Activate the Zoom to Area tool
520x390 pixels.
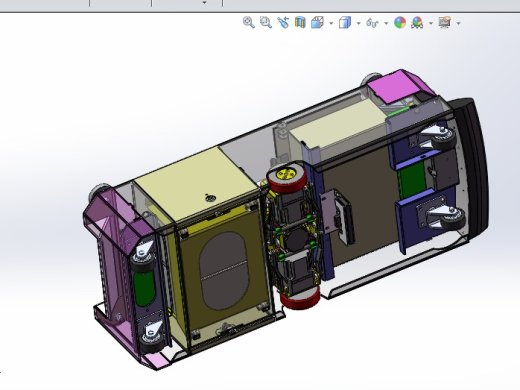coord(266,23)
